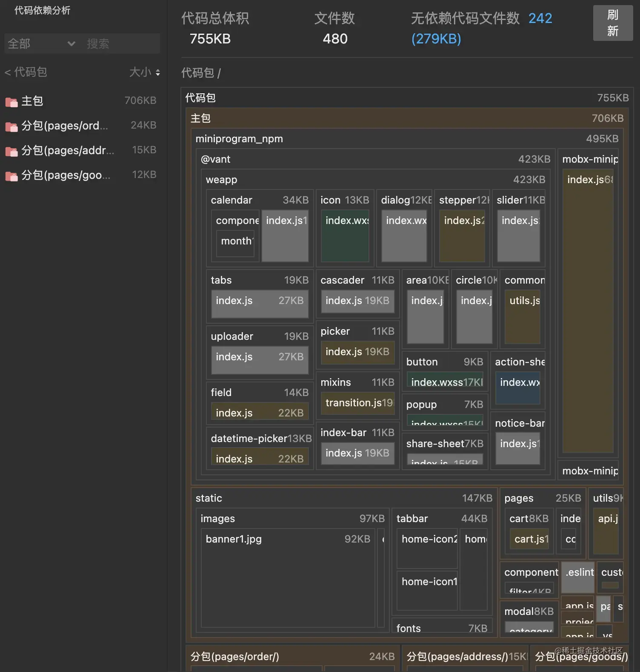The width and height of the screenshot is (640, 672).
Task: Open the images 97KB block
Action: pyautogui.click(x=292, y=519)
